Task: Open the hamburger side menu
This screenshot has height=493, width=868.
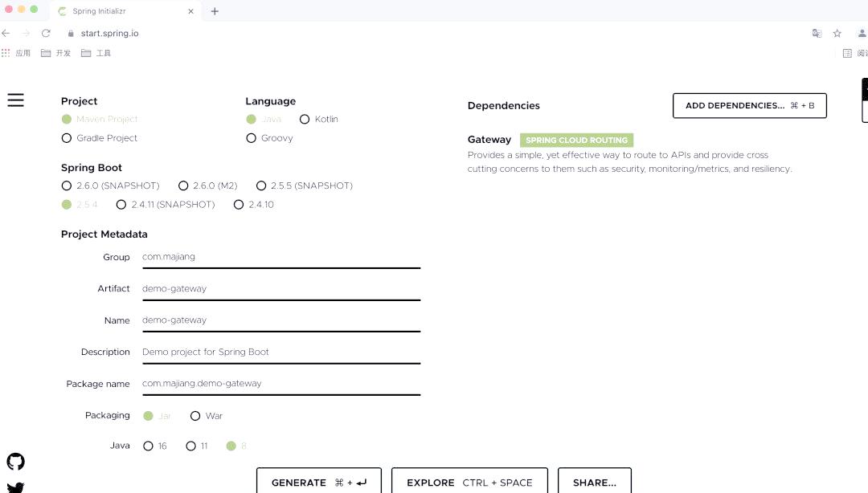Action: [x=15, y=100]
